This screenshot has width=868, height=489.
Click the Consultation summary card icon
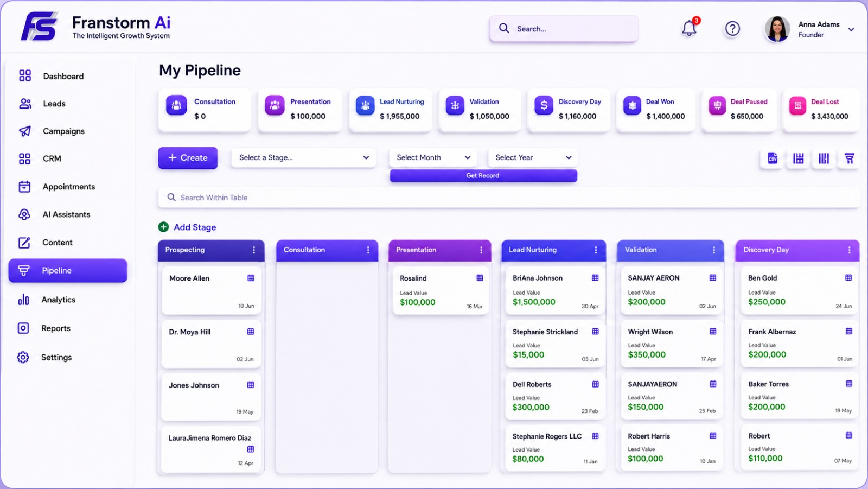[x=176, y=105]
